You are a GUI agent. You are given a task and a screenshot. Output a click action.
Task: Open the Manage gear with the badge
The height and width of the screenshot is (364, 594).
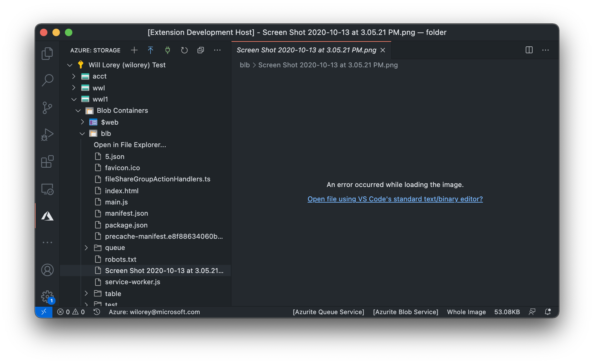(x=47, y=297)
